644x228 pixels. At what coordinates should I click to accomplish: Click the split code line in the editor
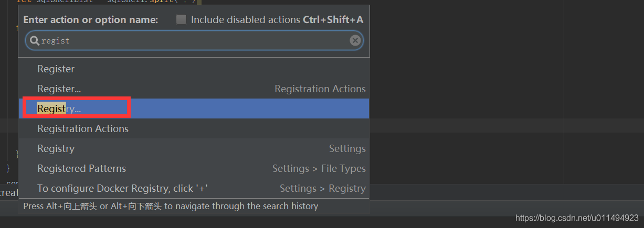coord(105,2)
